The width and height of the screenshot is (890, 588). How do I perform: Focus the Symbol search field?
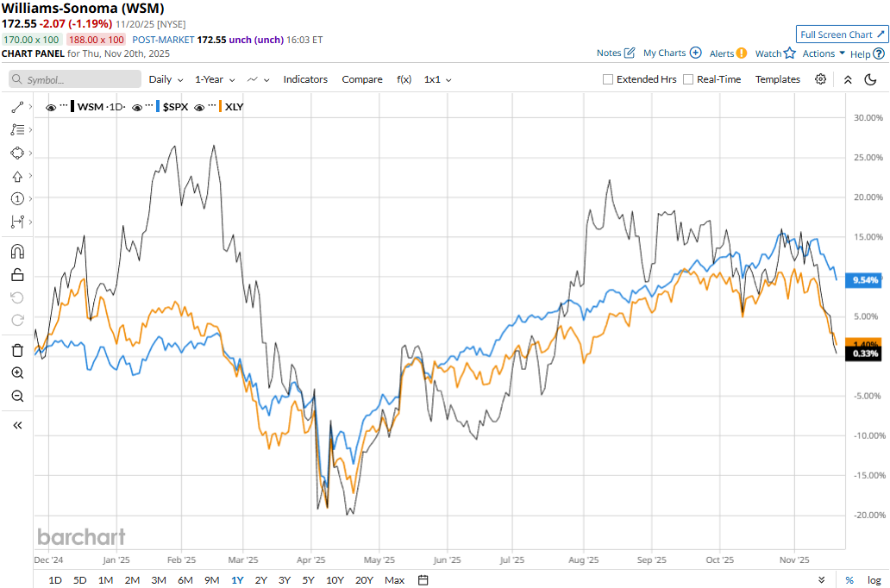[x=75, y=79]
